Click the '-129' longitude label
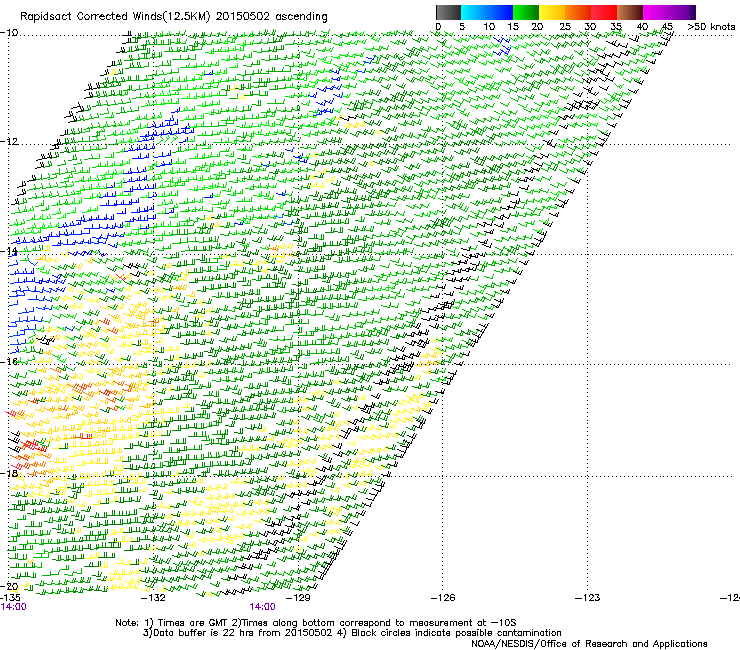740x650 pixels. pyautogui.click(x=298, y=598)
